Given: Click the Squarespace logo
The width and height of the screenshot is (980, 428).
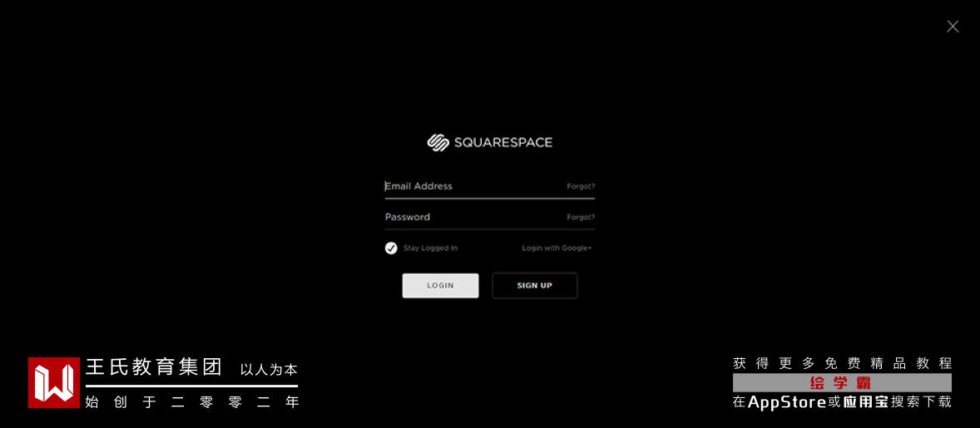Looking at the screenshot, I should point(490,142).
